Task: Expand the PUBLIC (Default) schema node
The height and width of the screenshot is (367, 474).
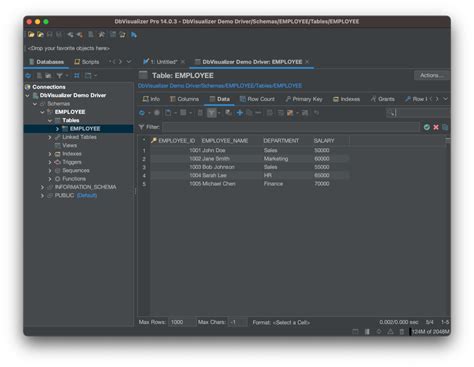Action: (42, 196)
